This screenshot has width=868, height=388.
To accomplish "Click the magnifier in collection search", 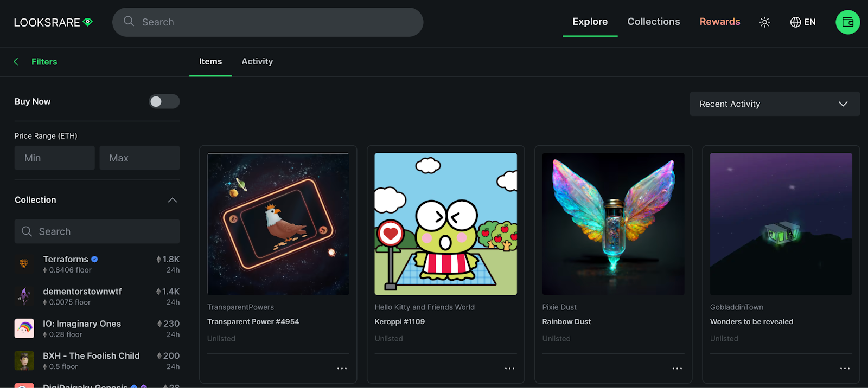I will pyautogui.click(x=27, y=231).
